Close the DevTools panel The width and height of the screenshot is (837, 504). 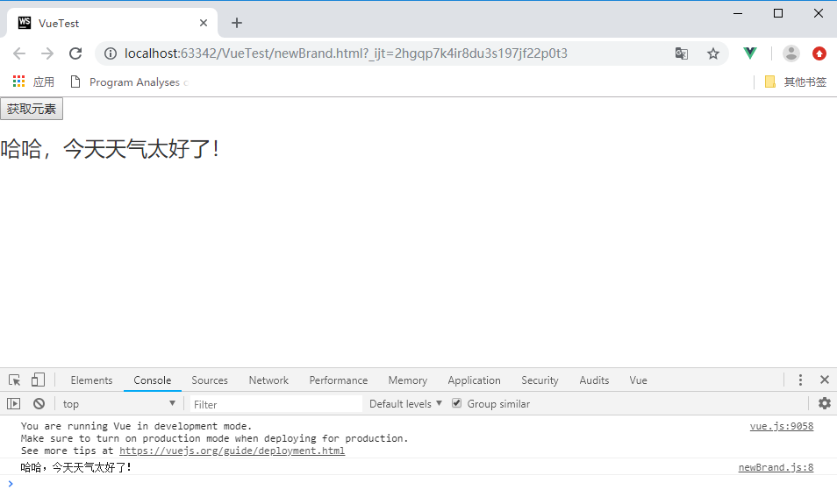(825, 380)
